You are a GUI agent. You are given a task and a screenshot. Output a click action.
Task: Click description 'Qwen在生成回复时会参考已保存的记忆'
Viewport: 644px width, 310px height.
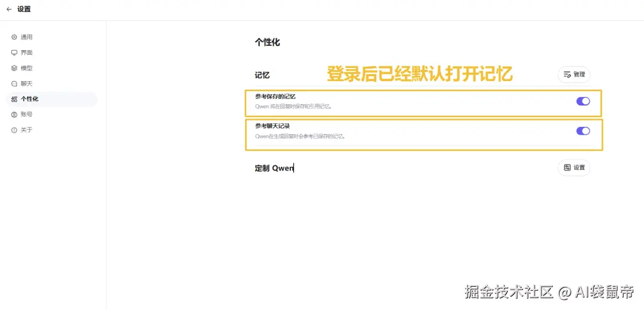299,137
